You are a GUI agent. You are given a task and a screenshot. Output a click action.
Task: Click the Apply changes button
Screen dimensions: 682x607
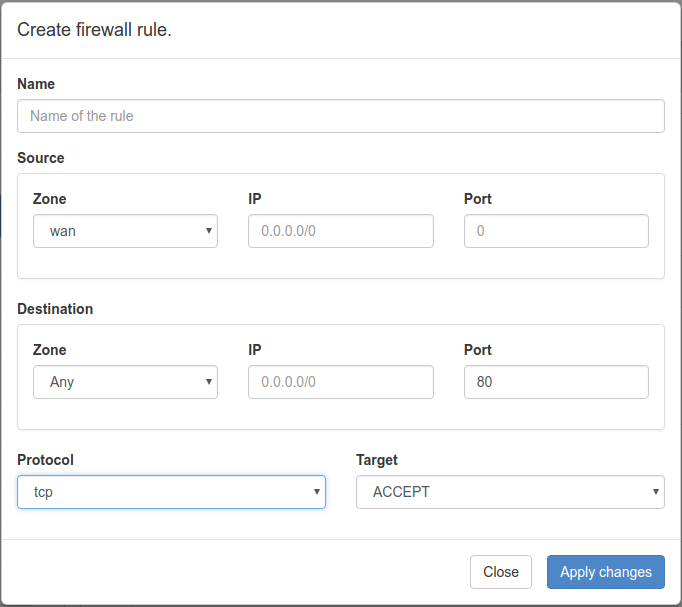coord(605,572)
